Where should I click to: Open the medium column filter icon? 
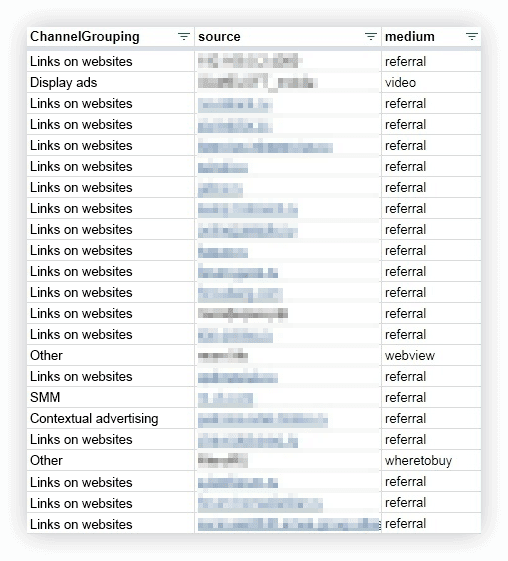[472, 36]
